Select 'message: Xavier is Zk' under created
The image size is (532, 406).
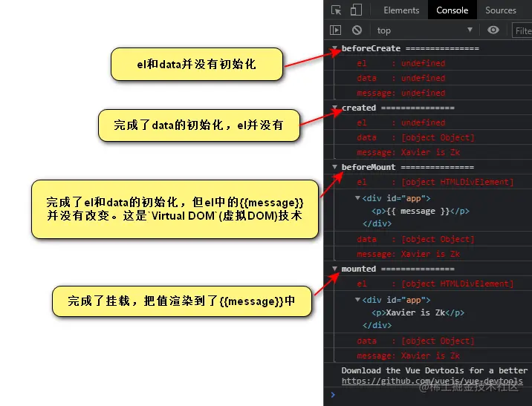click(x=408, y=152)
